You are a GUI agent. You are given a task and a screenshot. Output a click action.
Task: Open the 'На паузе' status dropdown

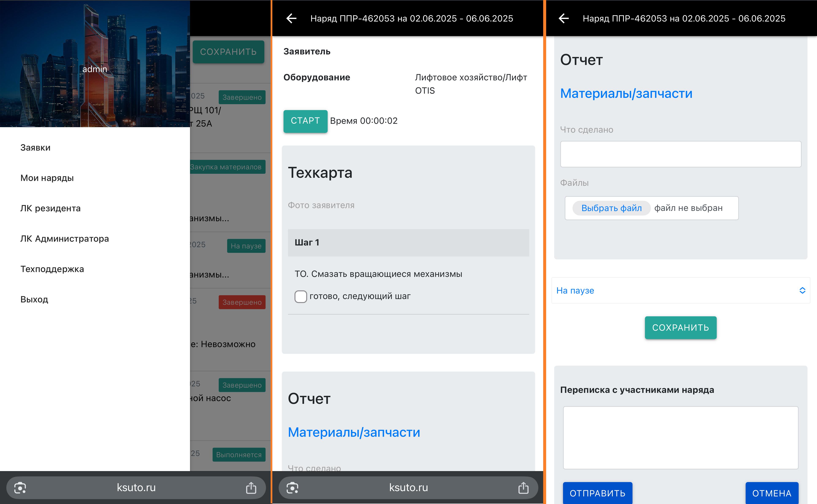click(681, 290)
